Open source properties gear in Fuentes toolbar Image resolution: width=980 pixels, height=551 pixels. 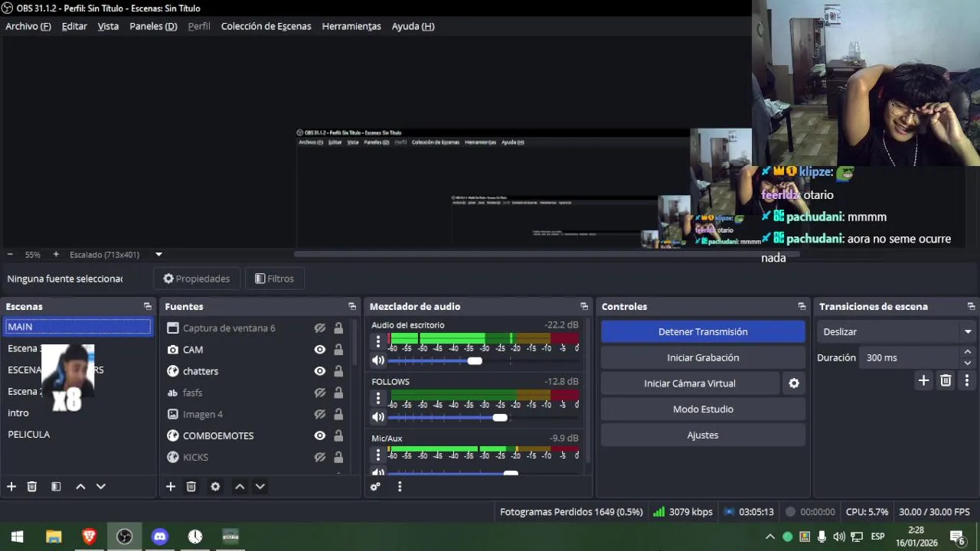click(215, 486)
